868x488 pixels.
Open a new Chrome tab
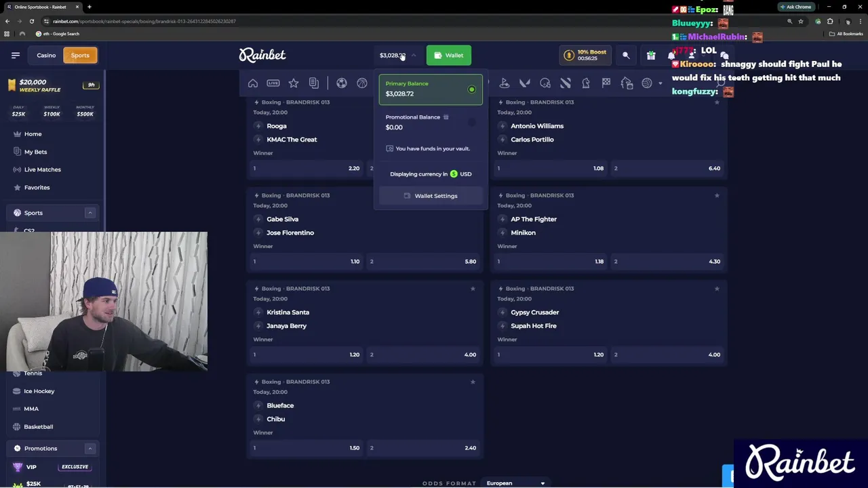pos(90,7)
